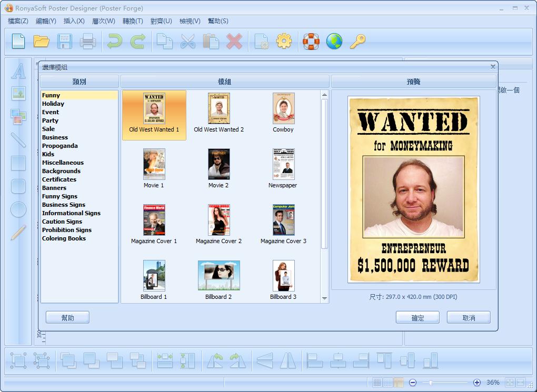Click the scissors cut icon
Viewport: 537px width, 392px height.
point(187,41)
